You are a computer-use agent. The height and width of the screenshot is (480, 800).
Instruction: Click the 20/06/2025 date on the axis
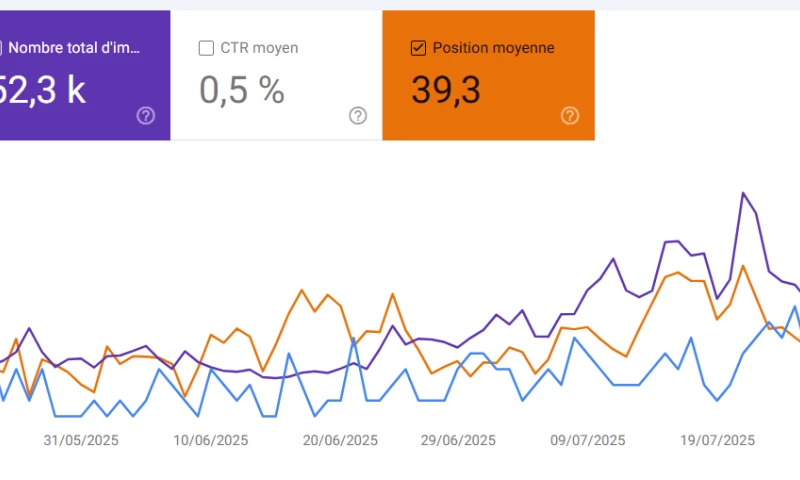pos(339,440)
